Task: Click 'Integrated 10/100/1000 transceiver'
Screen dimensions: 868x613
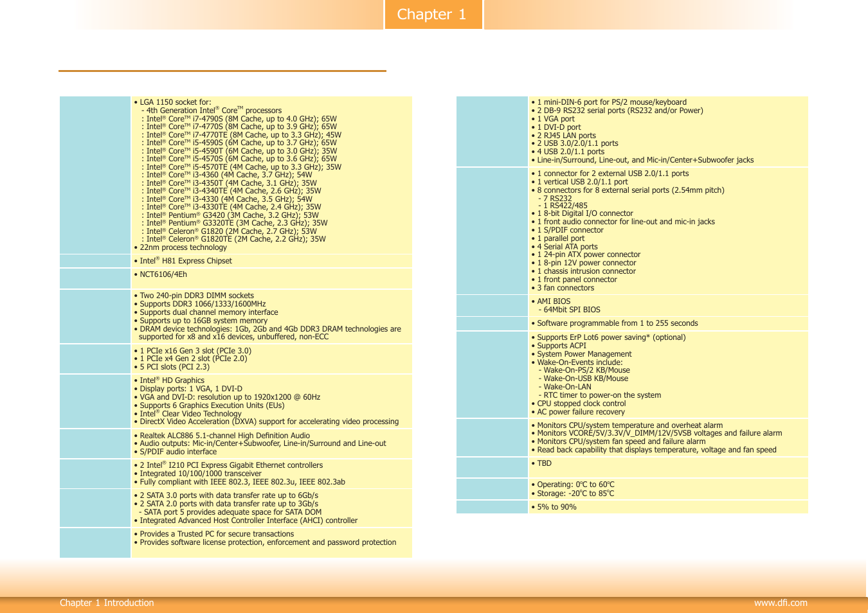Action: (197, 474)
